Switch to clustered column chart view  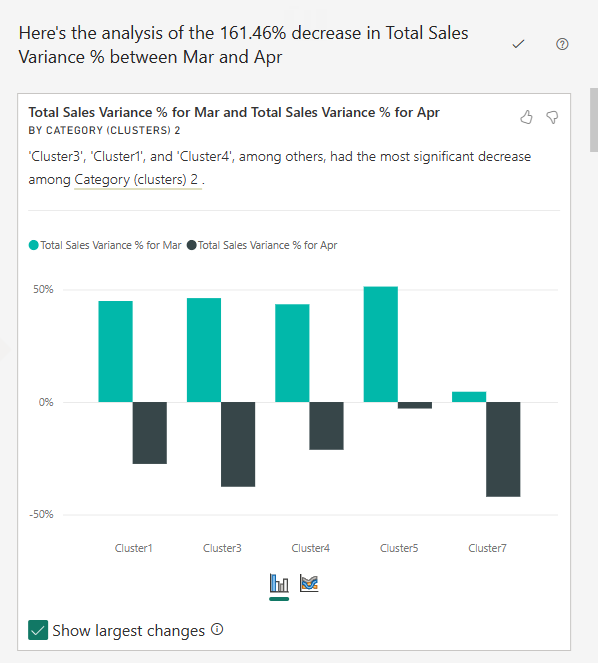click(x=279, y=584)
